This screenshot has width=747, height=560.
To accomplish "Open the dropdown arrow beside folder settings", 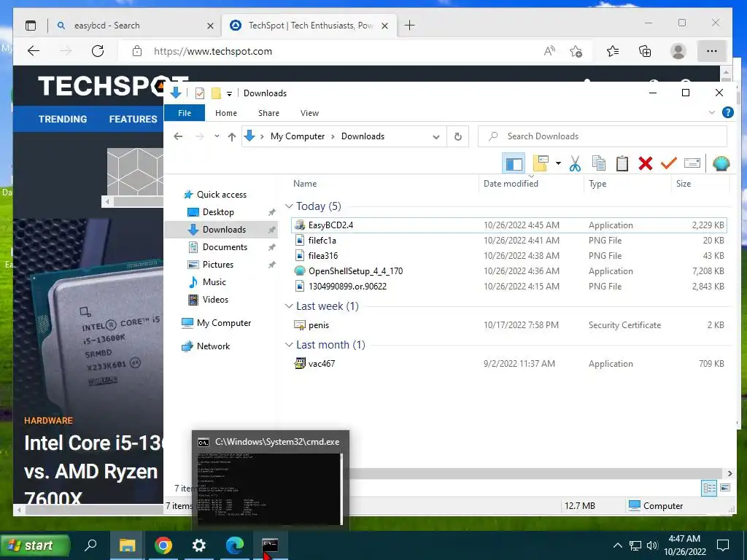I will coord(558,164).
